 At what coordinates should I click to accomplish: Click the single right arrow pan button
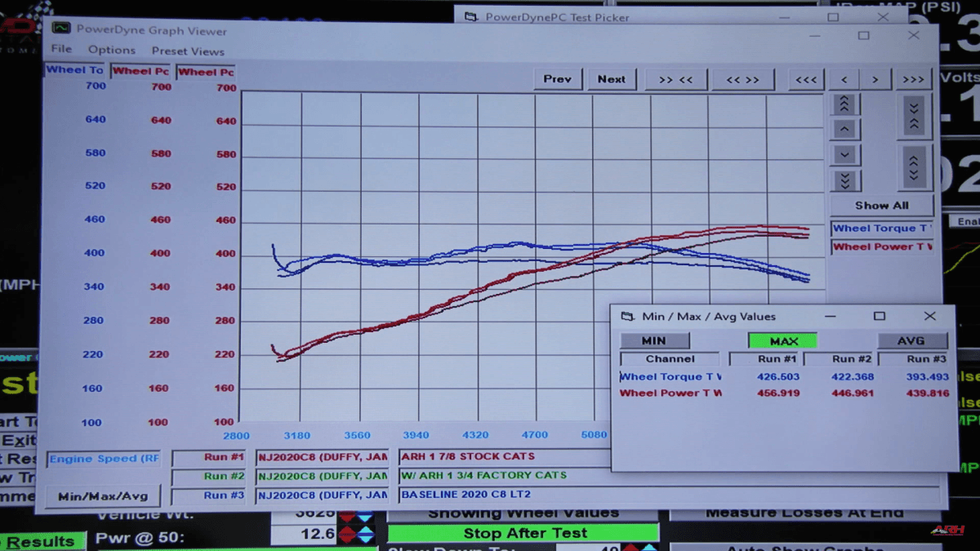coord(875,79)
